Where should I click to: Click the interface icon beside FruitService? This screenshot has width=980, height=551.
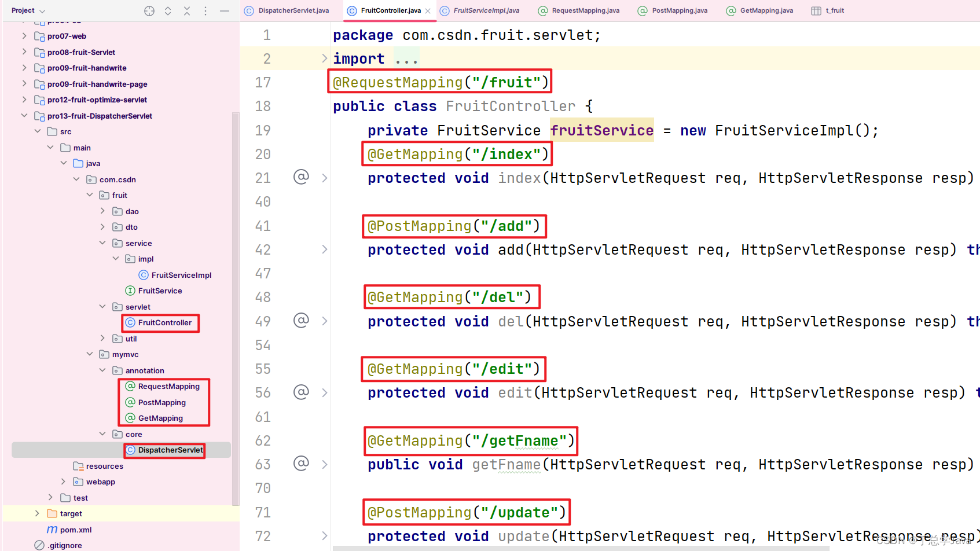(131, 291)
